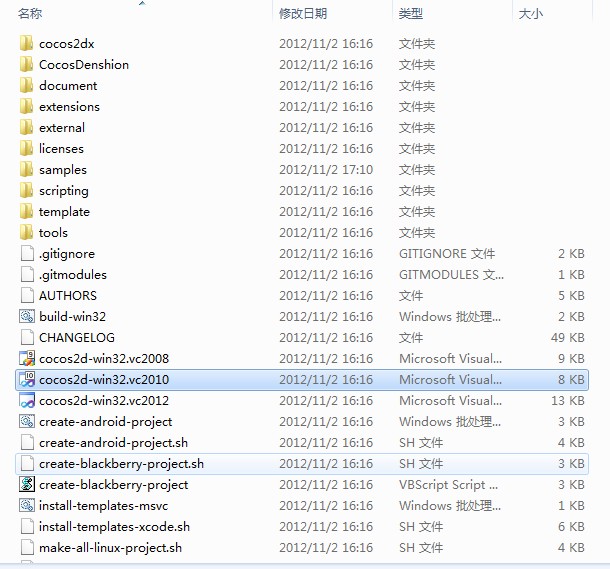The width and height of the screenshot is (610, 569).
Task: Select the licenses folder name
Action: coord(61,149)
